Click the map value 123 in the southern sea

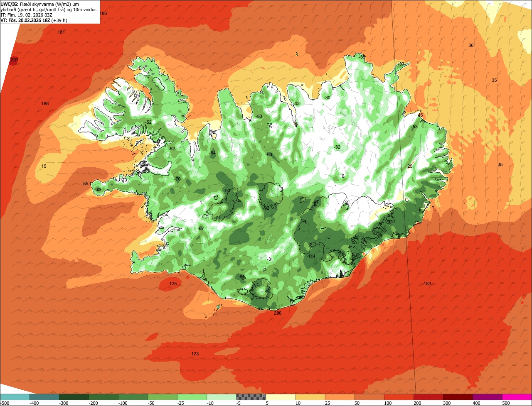[195, 354]
